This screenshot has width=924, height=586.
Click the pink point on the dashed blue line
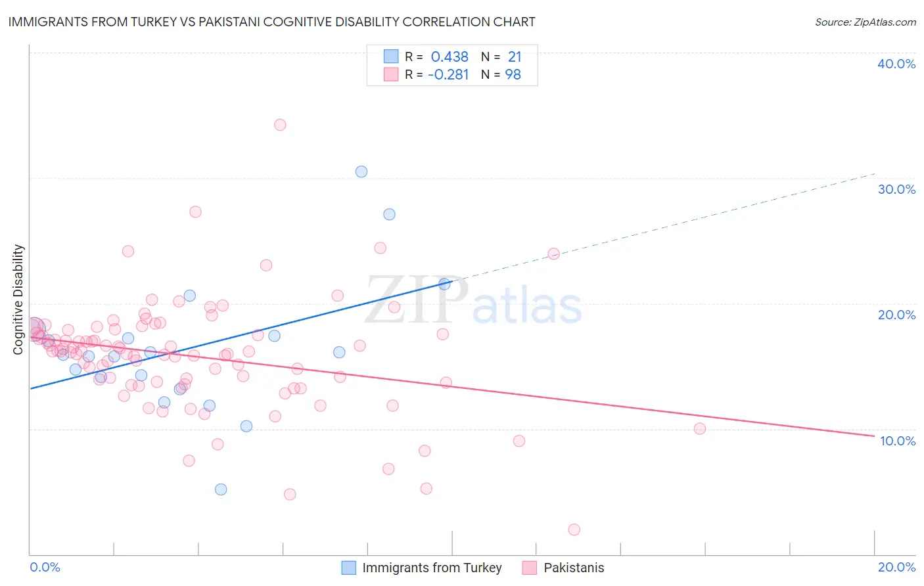(x=553, y=254)
